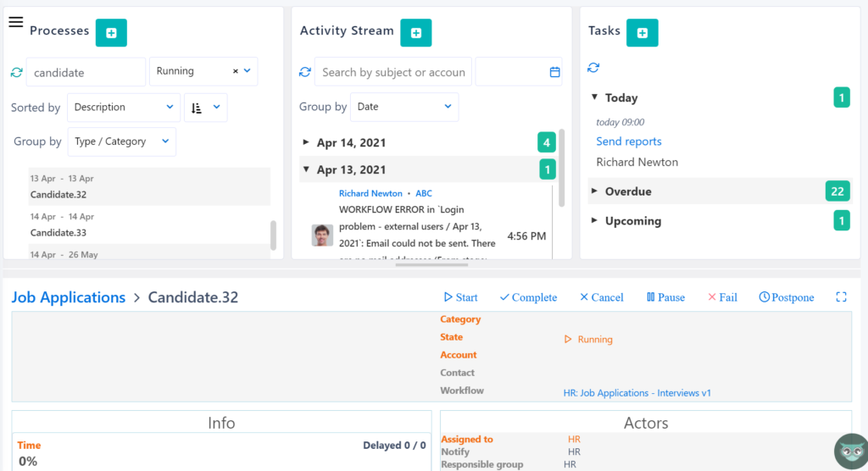Open the Group by Type / Category dropdown
868x471 pixels.
(121, 141)
